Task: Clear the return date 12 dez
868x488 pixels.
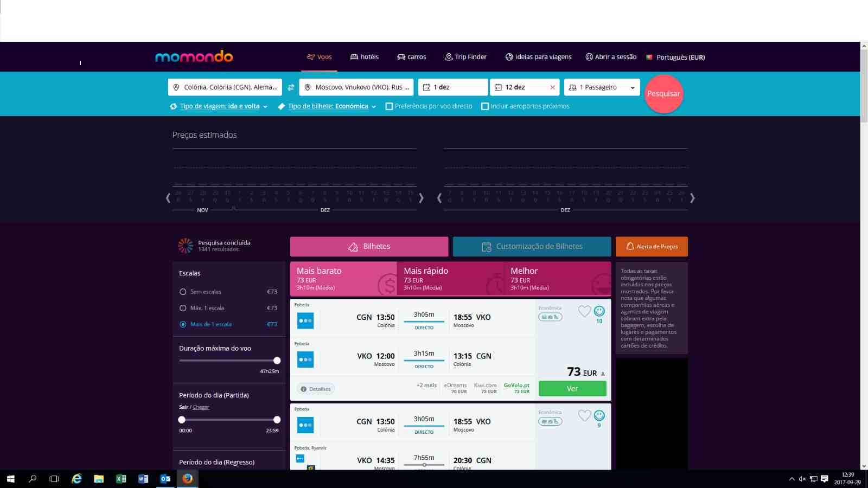Action: click(552, 87)
